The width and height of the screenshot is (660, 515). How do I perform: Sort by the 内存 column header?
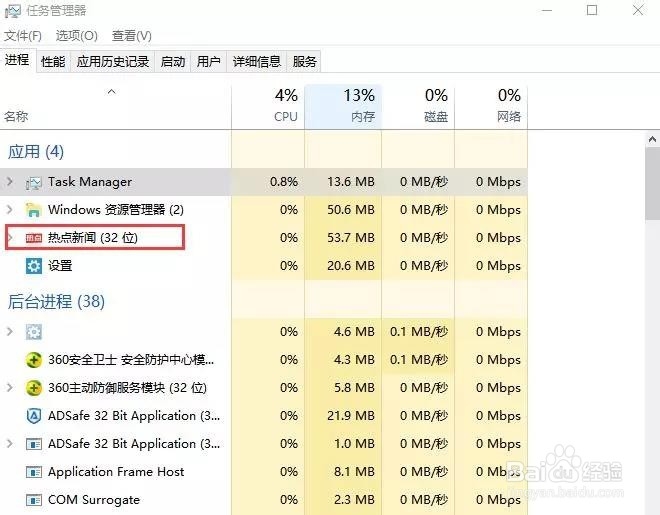click(343, 107)
